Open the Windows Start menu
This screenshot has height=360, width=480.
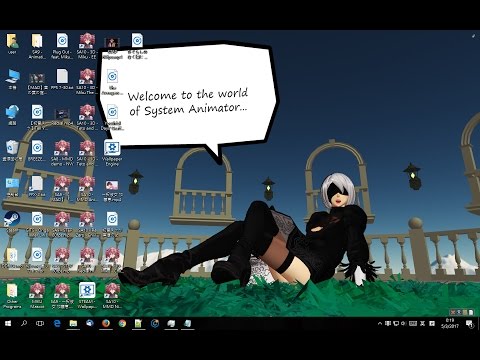(8, 323)
